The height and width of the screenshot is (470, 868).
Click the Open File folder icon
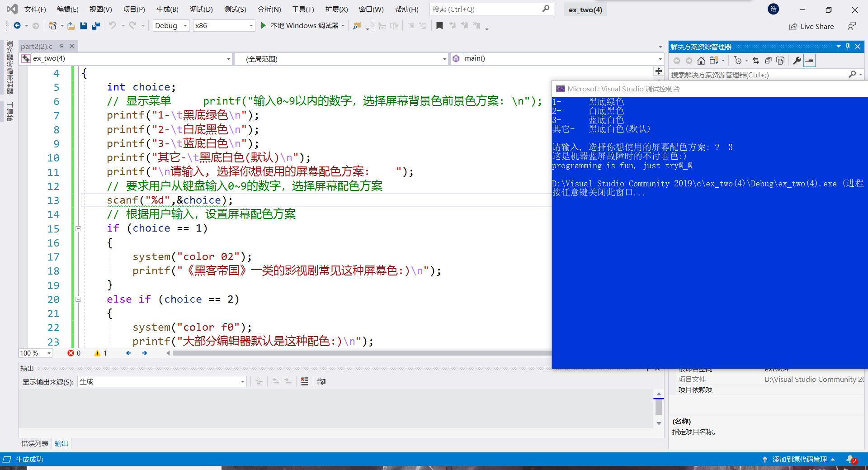(x=71, y=26)
